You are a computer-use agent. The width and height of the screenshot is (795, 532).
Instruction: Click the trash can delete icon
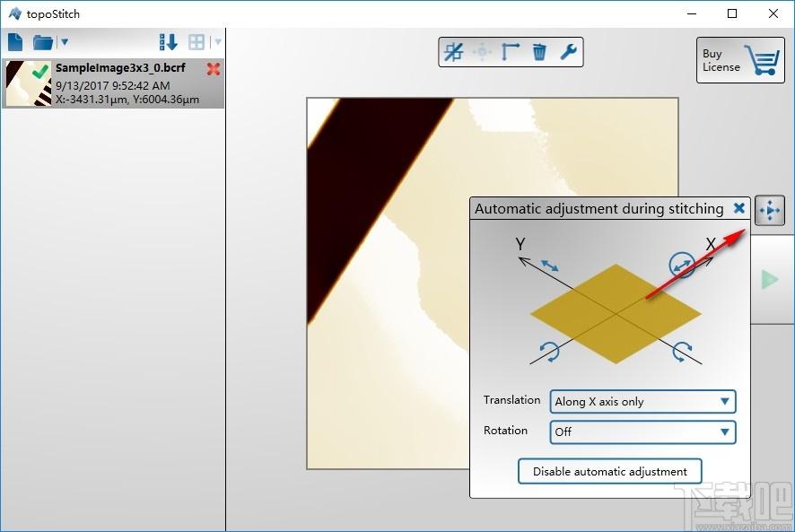click(x=539, y=52)
